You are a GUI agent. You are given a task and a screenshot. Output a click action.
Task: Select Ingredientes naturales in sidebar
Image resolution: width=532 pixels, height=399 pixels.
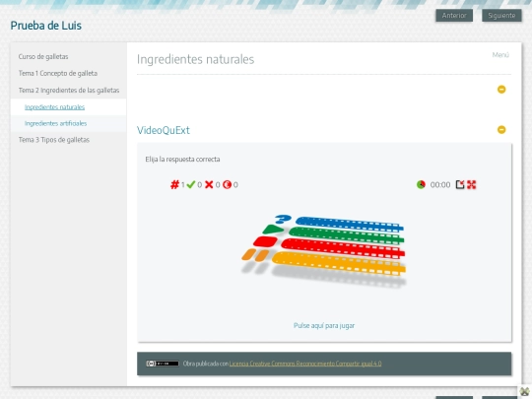point(54,107)
